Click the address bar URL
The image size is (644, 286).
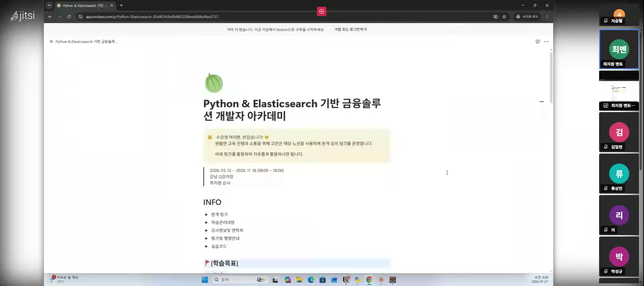(x=152, y=17)
